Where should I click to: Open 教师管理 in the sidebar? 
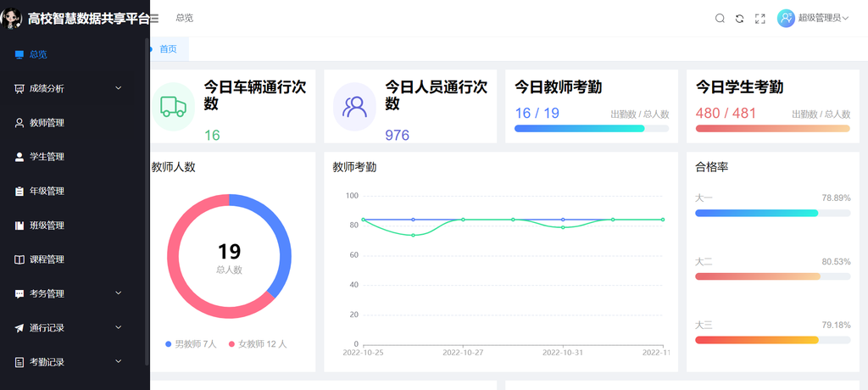[47, 123]
